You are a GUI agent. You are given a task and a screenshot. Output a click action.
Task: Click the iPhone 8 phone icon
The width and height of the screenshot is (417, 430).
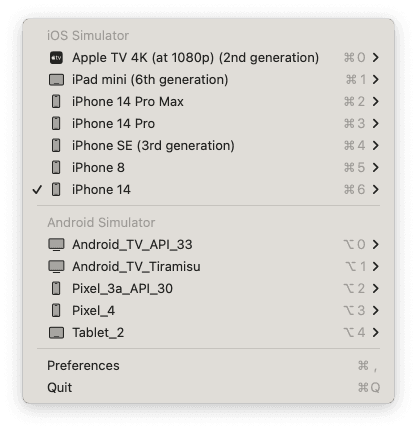click(x=56, y=167)
